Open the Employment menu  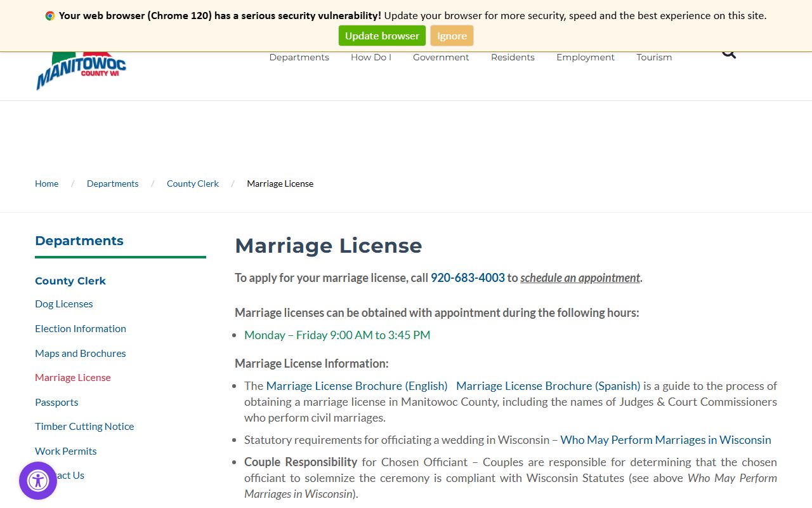(x=586, y=57)
